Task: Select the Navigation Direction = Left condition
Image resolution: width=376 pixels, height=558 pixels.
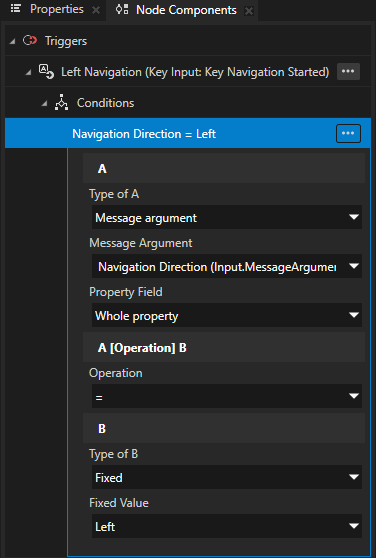Action: (x=188, y=133)
